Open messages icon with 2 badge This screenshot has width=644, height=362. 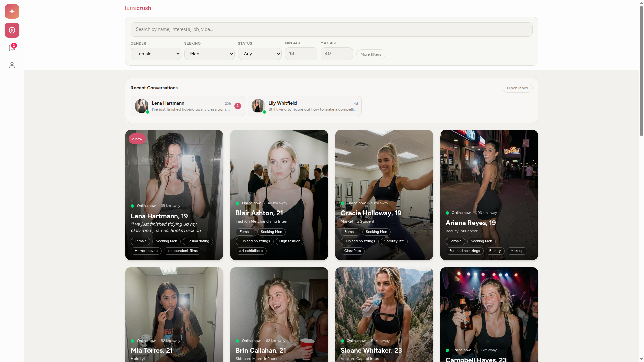pyautogui.click(x=12, y=48)
